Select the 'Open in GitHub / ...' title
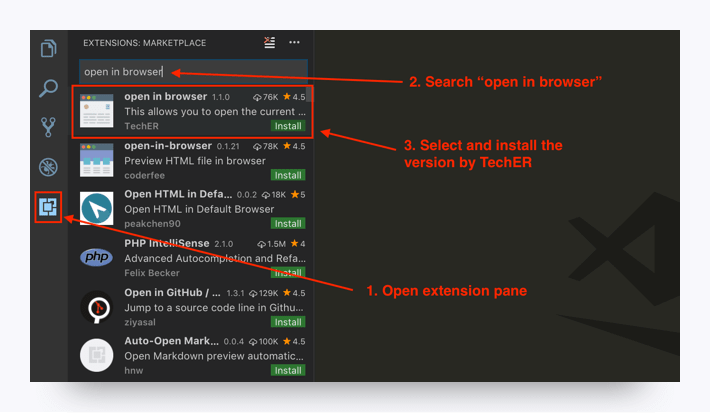710x413 pixels. click(x=172, y=293)
